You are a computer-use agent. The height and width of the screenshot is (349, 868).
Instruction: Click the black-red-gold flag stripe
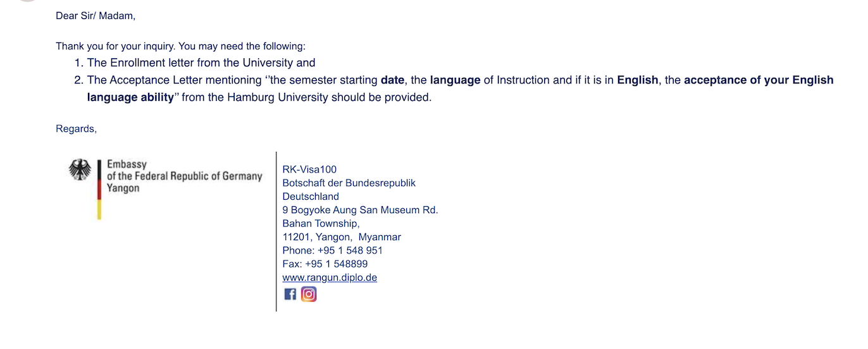[99, 189]
